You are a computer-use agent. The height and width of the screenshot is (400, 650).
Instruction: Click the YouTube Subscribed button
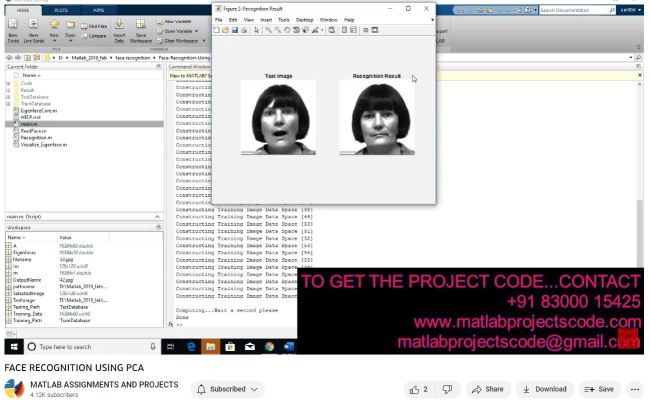pyautogui.click(x=228, y=389)
